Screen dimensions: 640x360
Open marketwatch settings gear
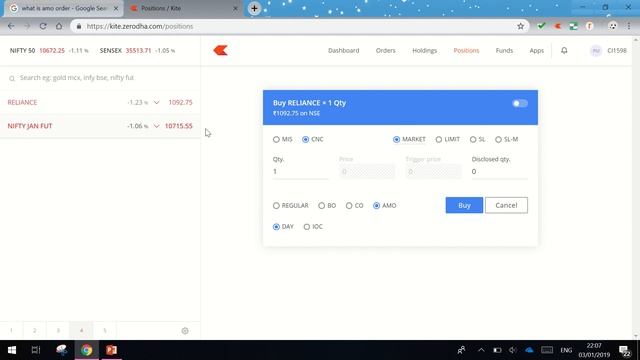[185, 331]
